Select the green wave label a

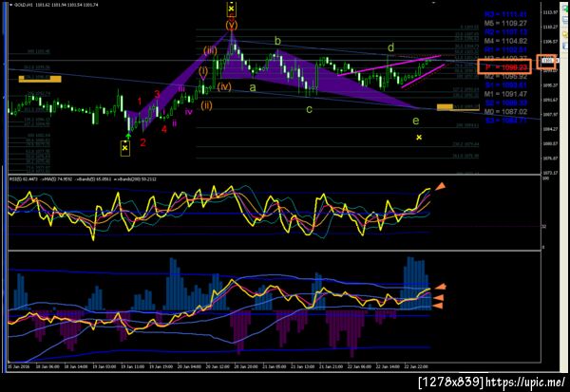click(253, 87)
